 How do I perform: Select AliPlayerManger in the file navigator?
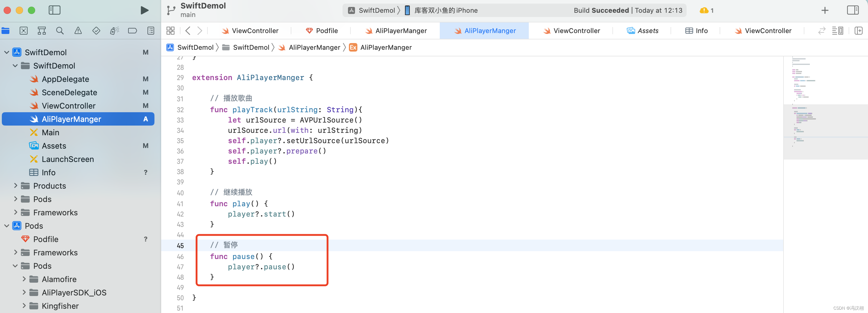[78, 119]
